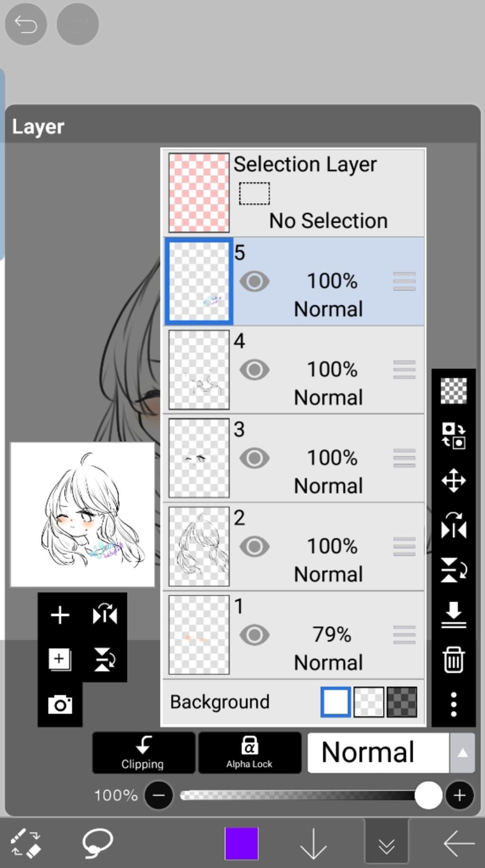Expand blend mode list via triangle arrow
Viewport: 485px width, 868px height.
(463, 752)
